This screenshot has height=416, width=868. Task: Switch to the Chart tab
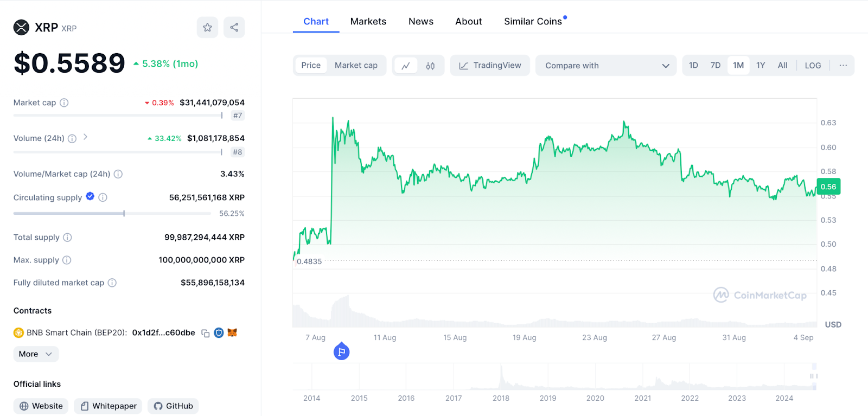coord(316,22)
